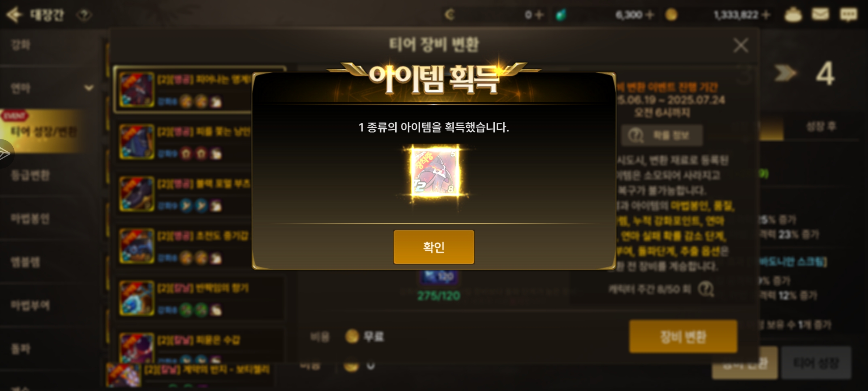Click the 장비 변환 button
This screenshot has height=391, width=868.
click(x=683, y=336)
